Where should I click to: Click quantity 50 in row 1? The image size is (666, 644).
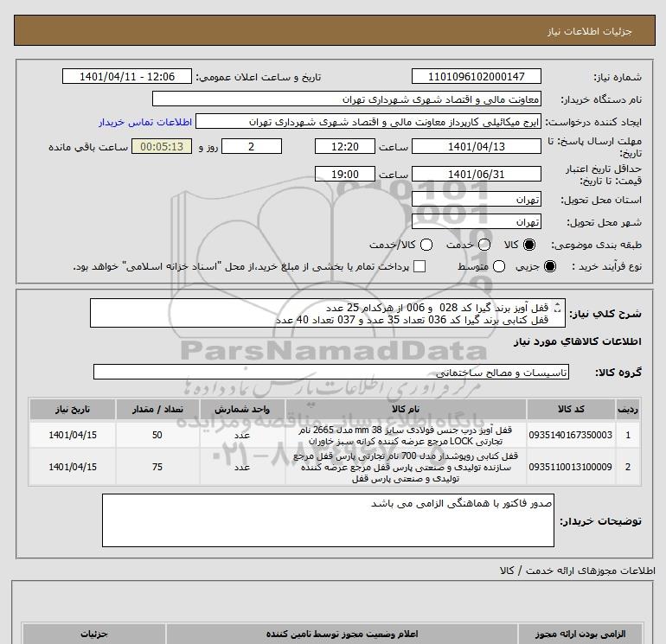(157, 435)
